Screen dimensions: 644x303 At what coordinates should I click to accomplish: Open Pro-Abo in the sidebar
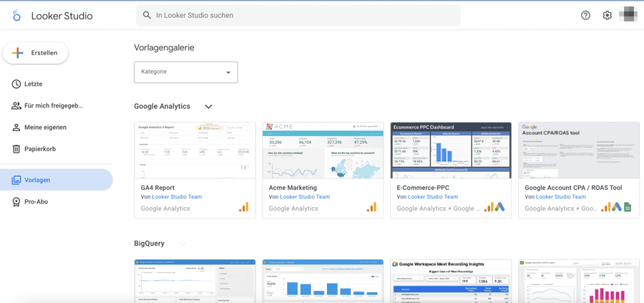pyautogui.click(x=56, y=202)
